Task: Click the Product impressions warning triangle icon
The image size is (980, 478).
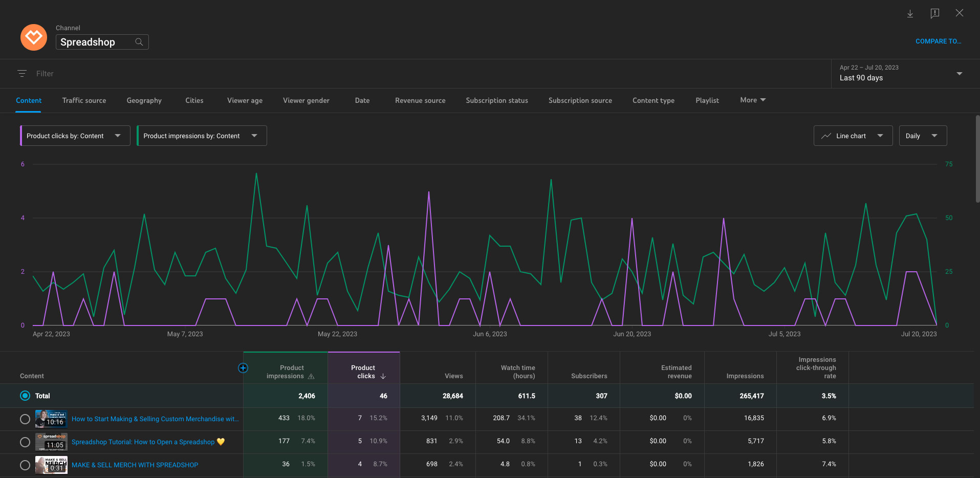Action: [x=311, y=377]
